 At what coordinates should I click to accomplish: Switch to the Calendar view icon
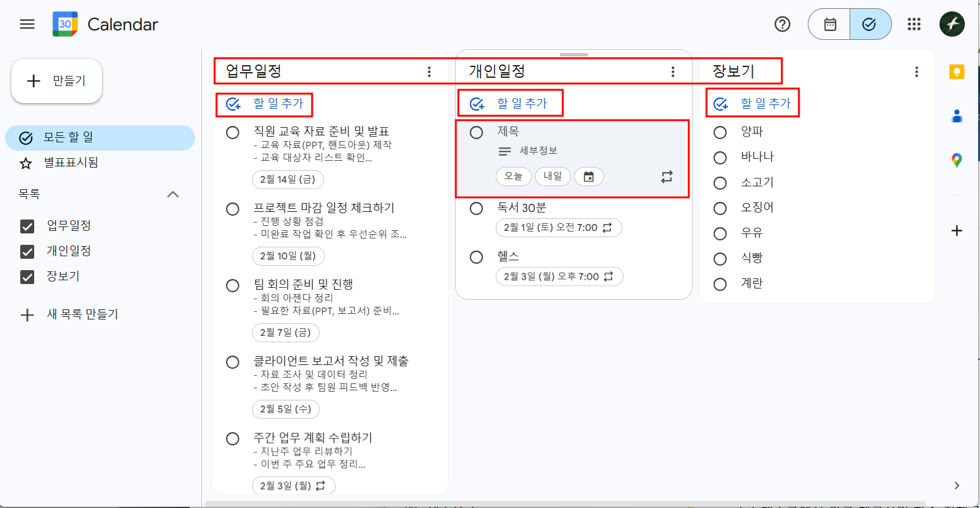(x=829, y=23)
